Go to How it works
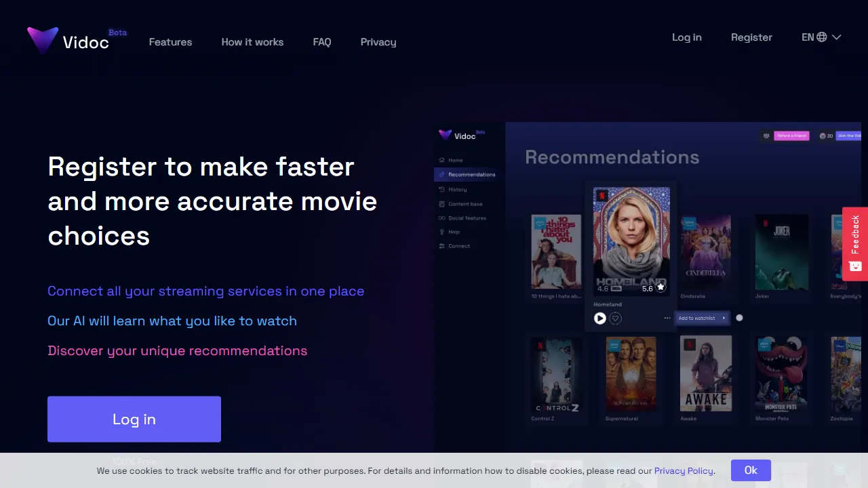 [252, 42]
